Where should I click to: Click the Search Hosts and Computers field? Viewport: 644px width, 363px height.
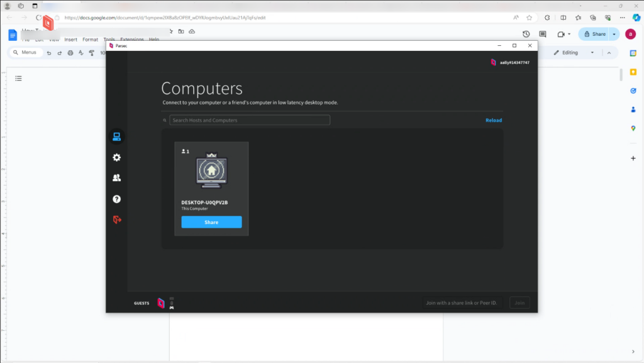point(249,120)
